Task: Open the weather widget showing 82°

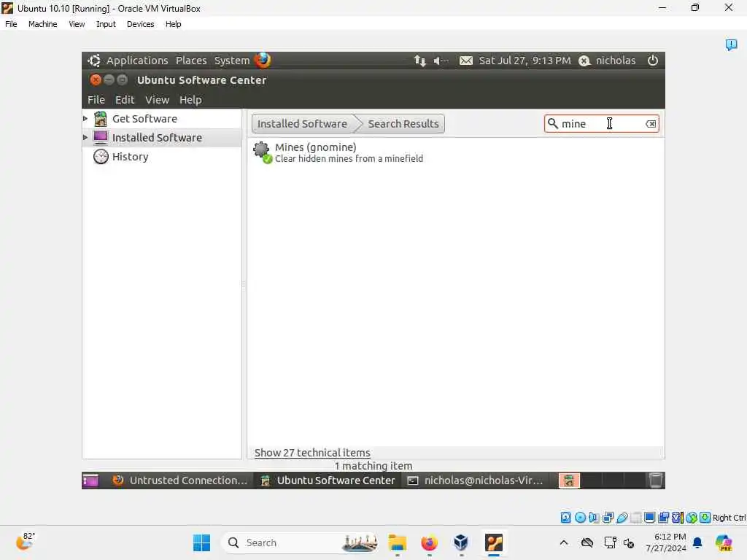Action: (x=25, y=542)
